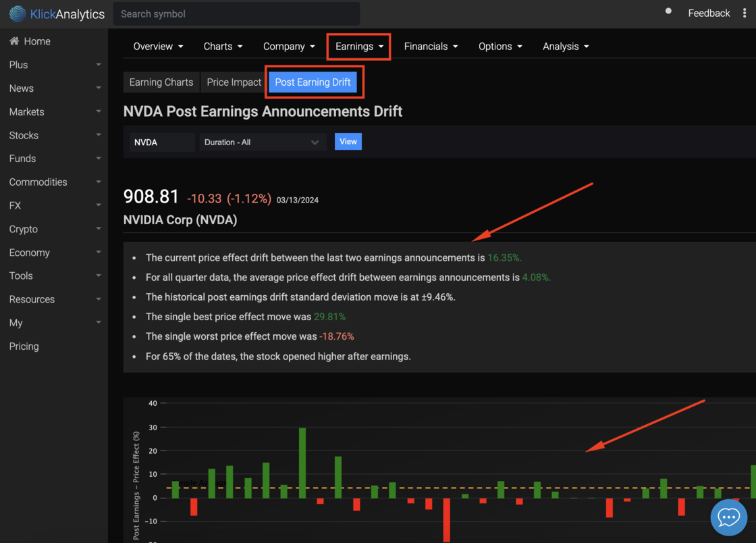Viewport: 756px width, 543px height.
Task: Open the Company dropdown menu
Action: [x=289, y=47]
